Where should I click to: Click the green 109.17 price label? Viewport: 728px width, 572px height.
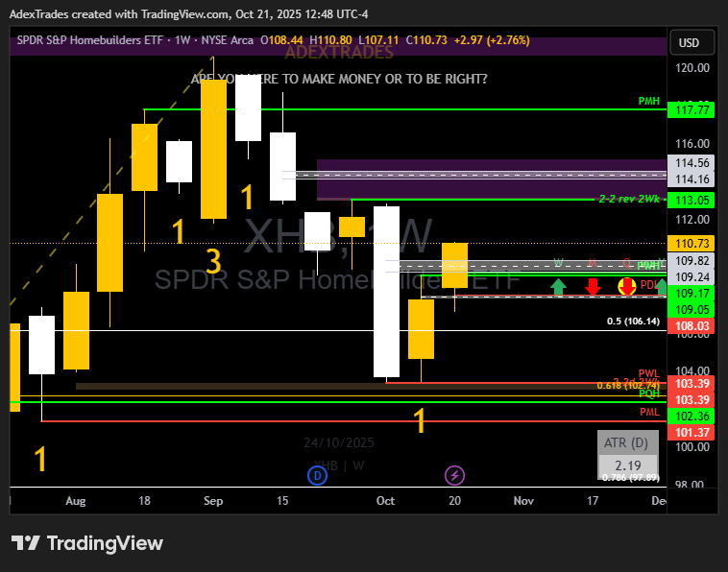tap(691, 293)
